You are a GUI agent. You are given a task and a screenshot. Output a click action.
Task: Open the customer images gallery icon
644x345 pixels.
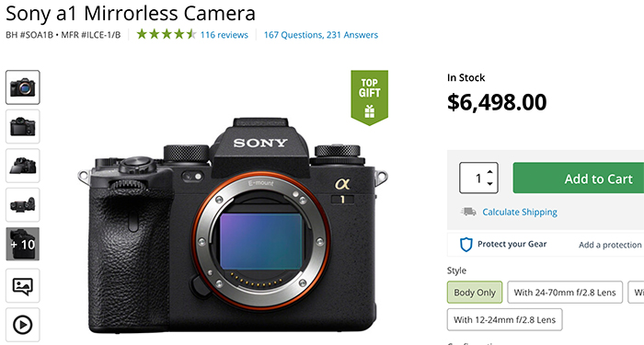[x=23, y=285]
